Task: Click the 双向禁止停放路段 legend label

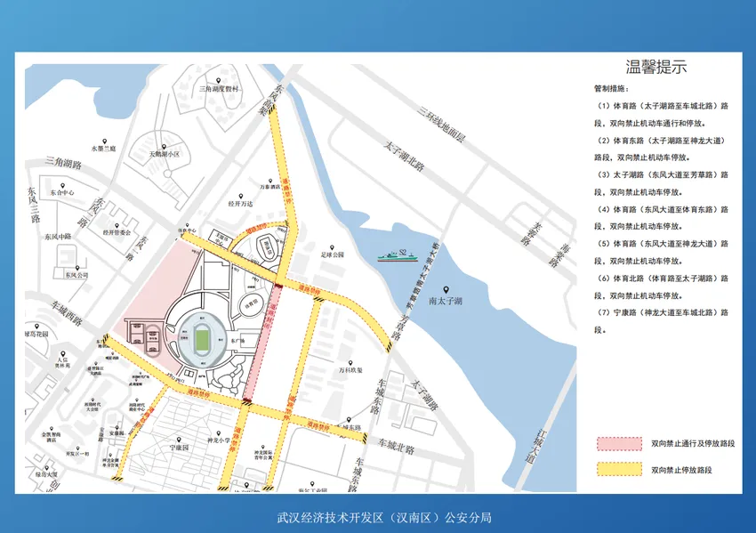Action: [x=681, y=469]
